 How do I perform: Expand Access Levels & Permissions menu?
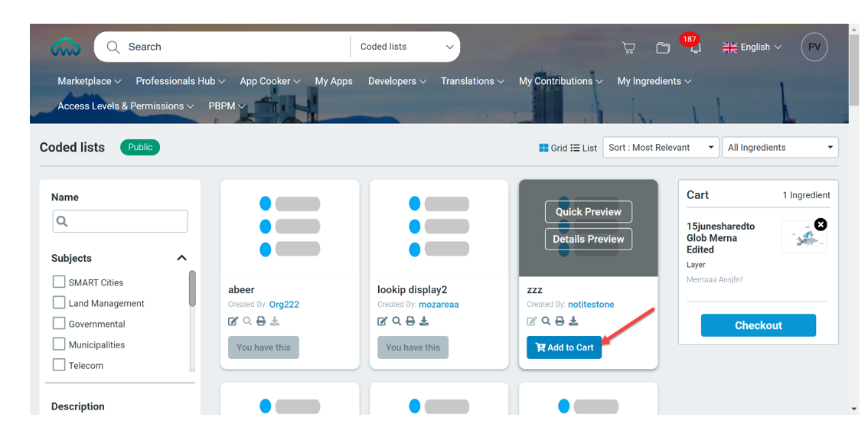tap(126, 106)
